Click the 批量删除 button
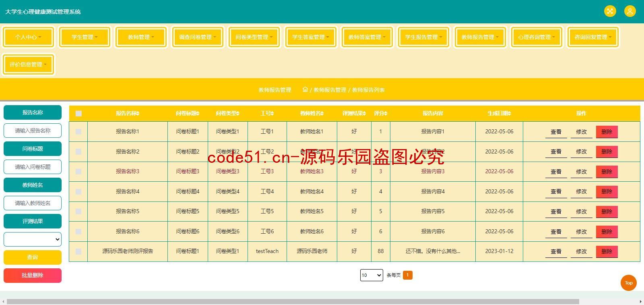Image resolution: width=644 pixels, height=305 pixels. (x=33, y=276)
